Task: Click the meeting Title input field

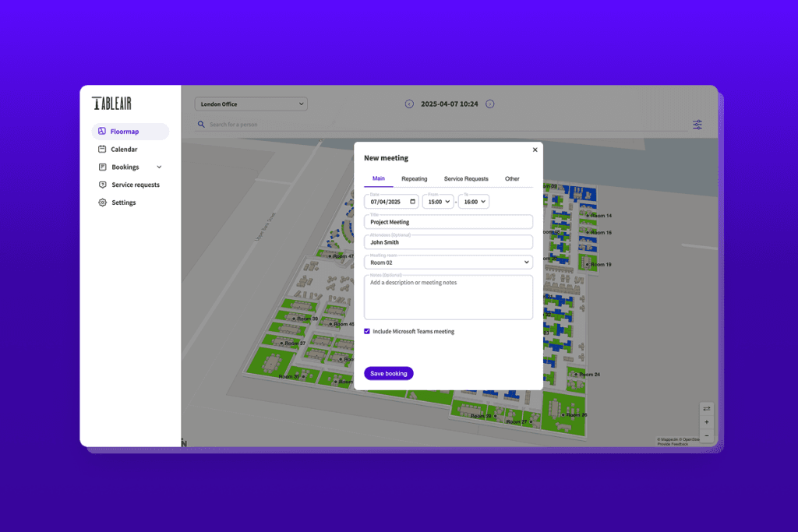Action: tap(448, 222)
